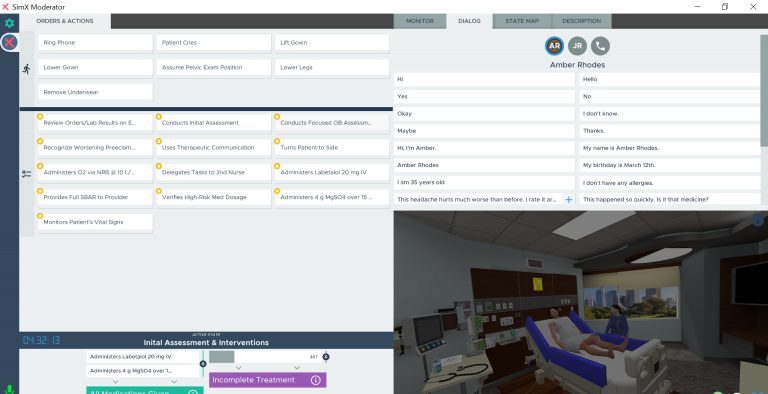Expand plus next to headache dialog line
The height and width of the screenshot is (394, 768).
click(569, 199)
